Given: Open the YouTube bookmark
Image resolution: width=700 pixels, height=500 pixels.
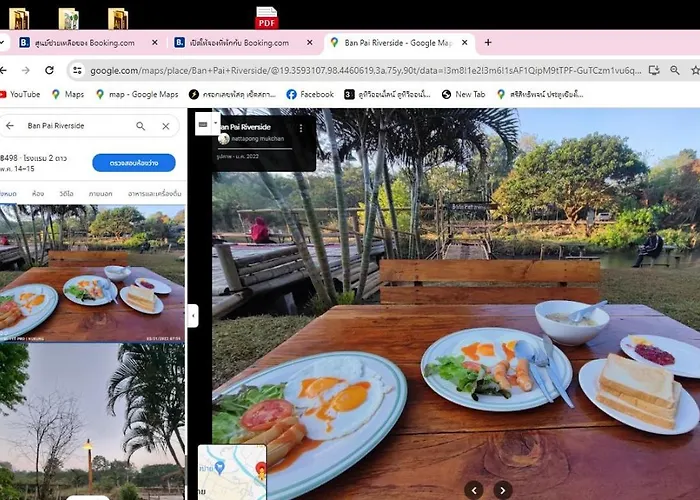Looking at the screenshot, I should pos(20,94).
